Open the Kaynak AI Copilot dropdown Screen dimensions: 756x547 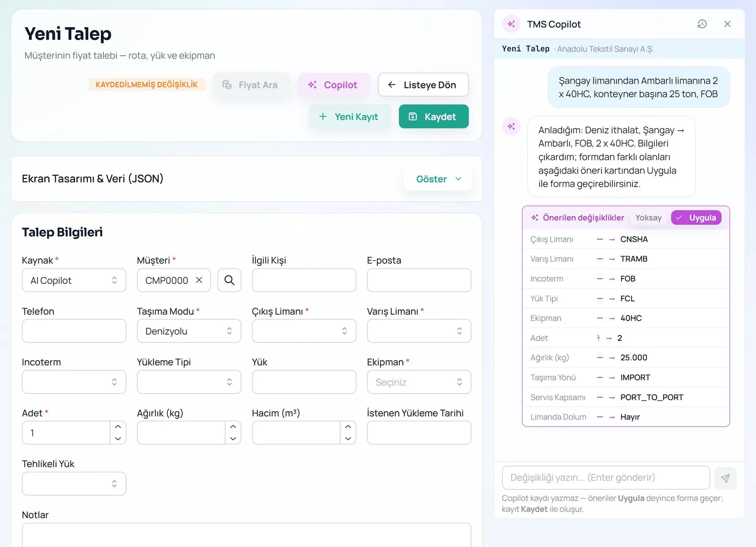[74, 281]
